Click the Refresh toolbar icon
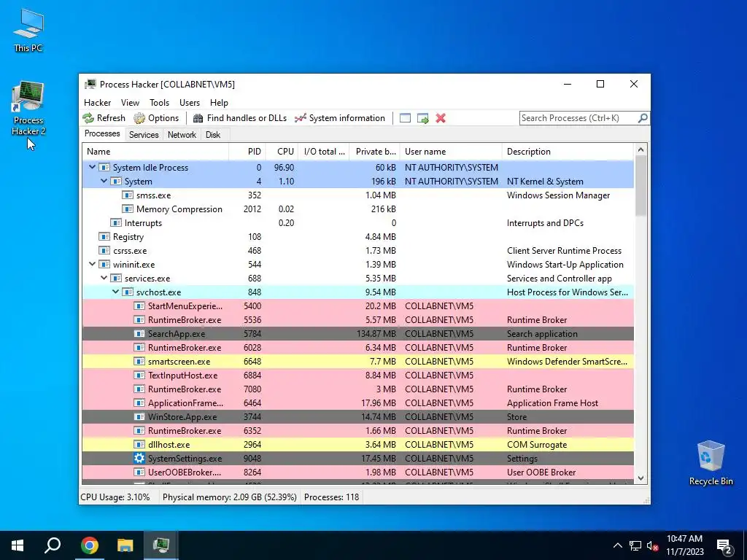This screenshot has height=560, width=747. (88, 118)
